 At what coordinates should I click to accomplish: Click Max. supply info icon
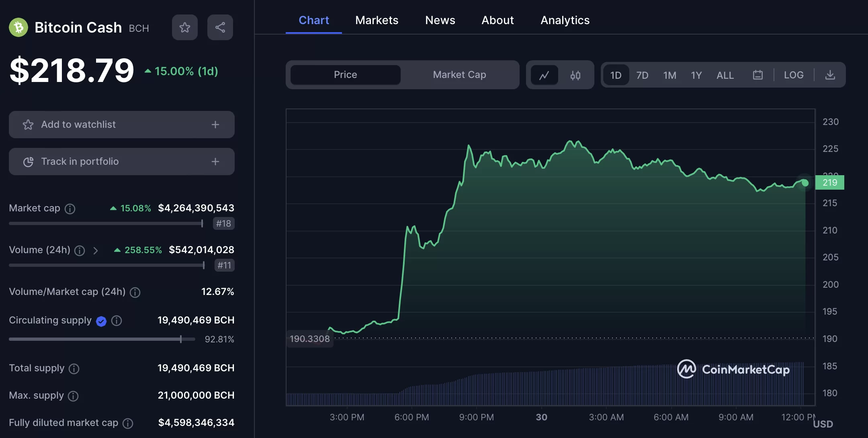point(73,396)
